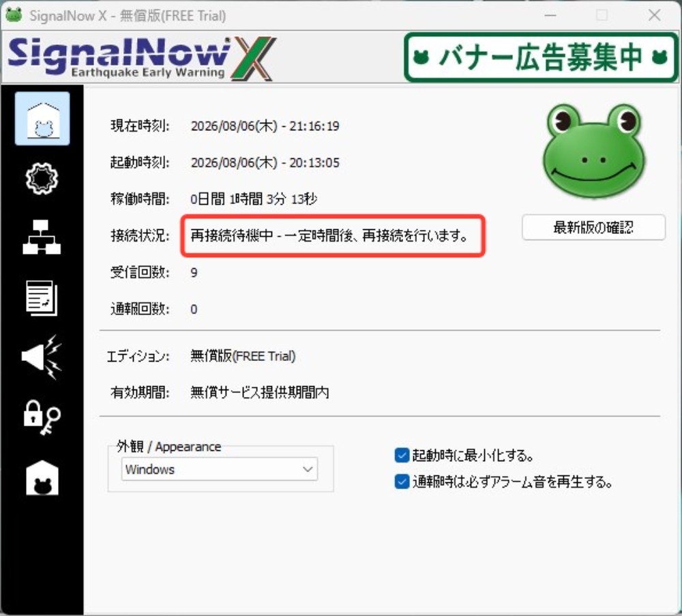Click the 接続状況: label

coord(140,236)
